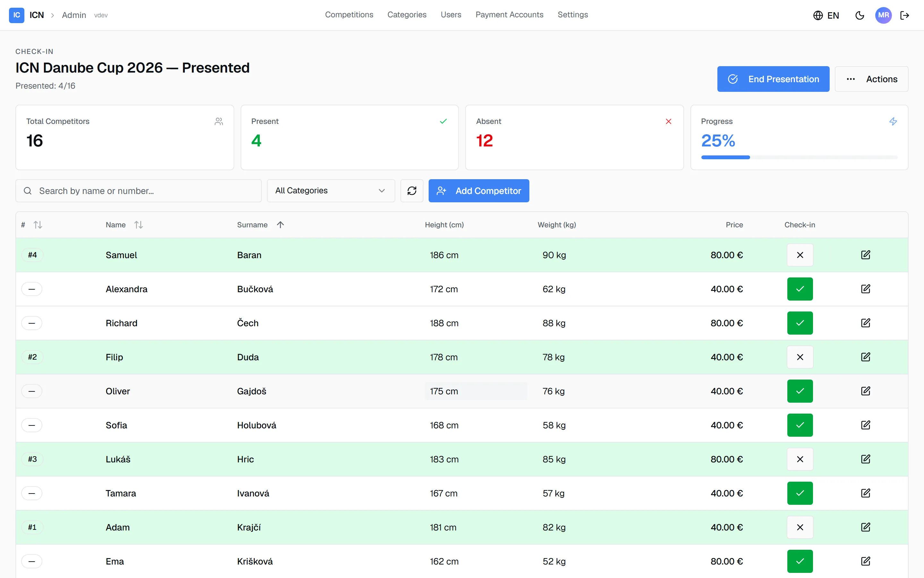Click the number badge #3
Screen dimensions: 924x578
32,459
